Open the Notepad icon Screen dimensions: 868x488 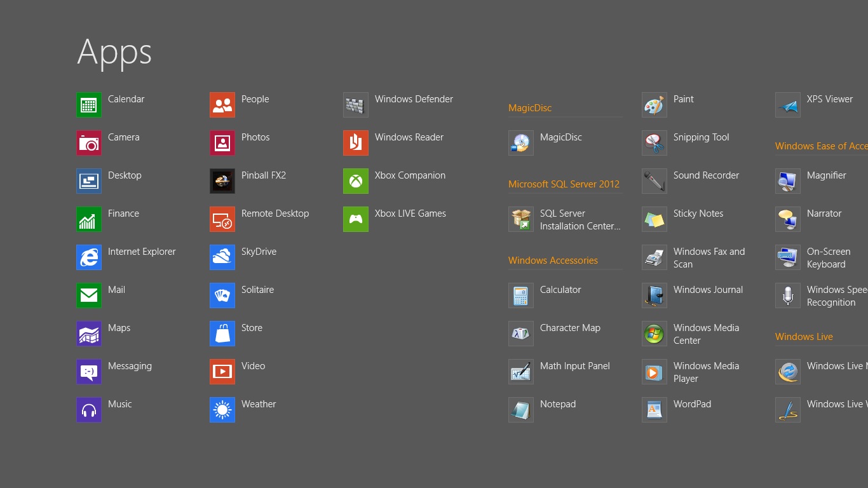[x=521, y=410]
